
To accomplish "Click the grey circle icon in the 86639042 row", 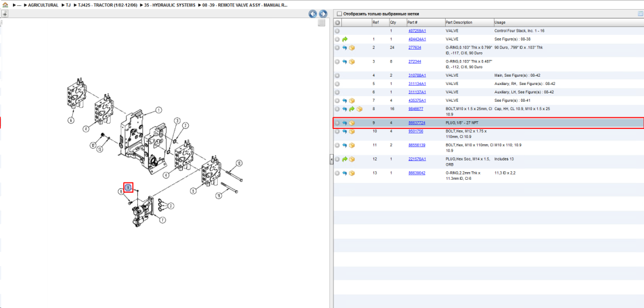I will click(x=337, y=173).
